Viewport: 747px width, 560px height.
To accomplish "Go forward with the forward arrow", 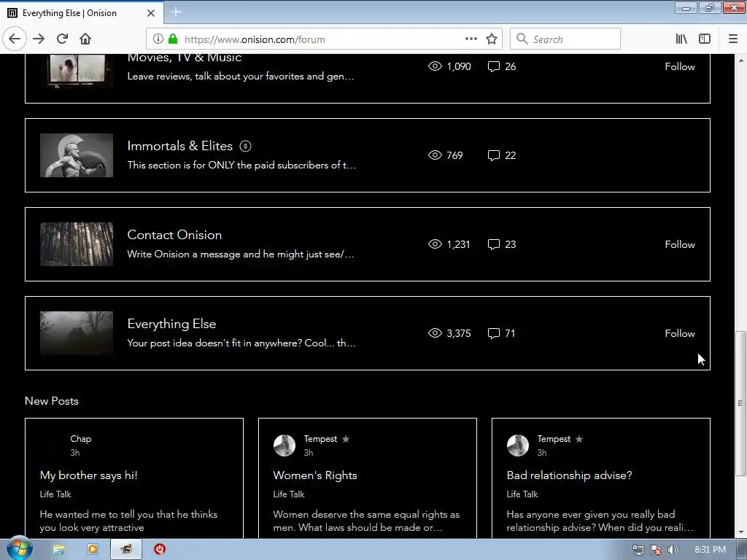I will pos(39,39).
